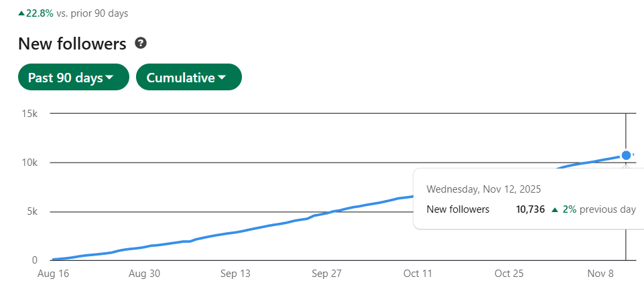
Task: Click the Sep 27 x-axis label
Action: click(327, 274)
